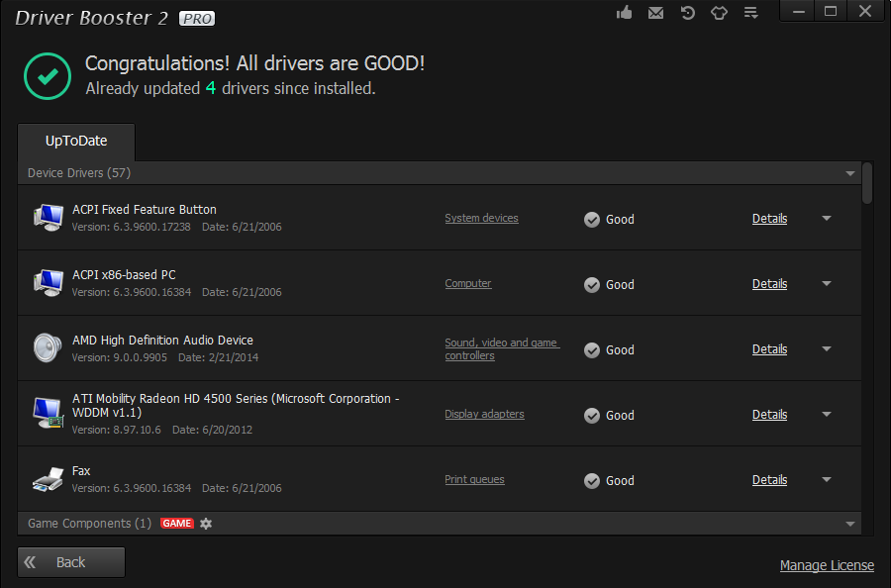Select the UpToDate tab
Image resolution: width=891 pixels, height=588 pixels.
pos(76,142)
